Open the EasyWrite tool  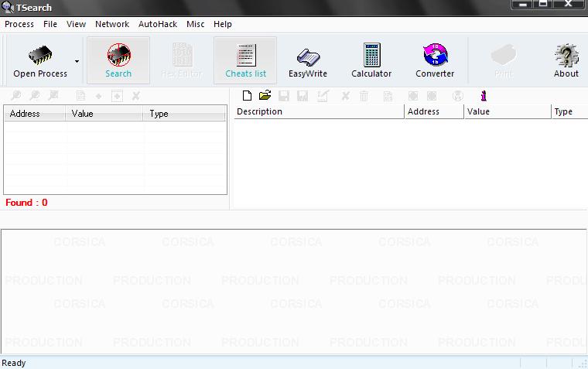click(x=308, y=61)
